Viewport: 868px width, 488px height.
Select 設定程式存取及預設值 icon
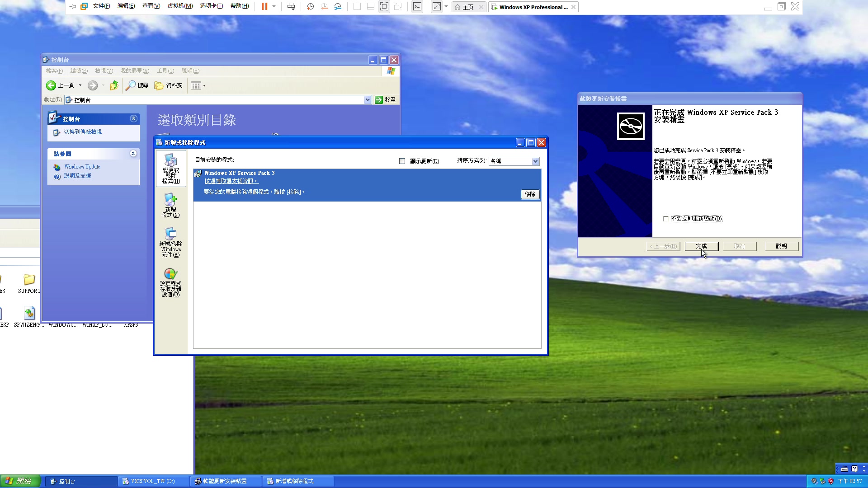pyautogui.click(x=171, y=282)
